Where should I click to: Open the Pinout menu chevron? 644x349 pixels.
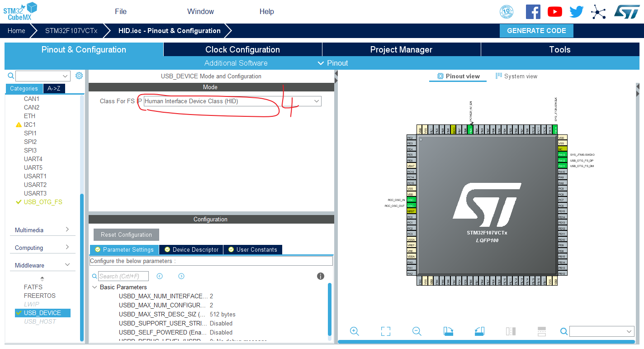point(321,63)
